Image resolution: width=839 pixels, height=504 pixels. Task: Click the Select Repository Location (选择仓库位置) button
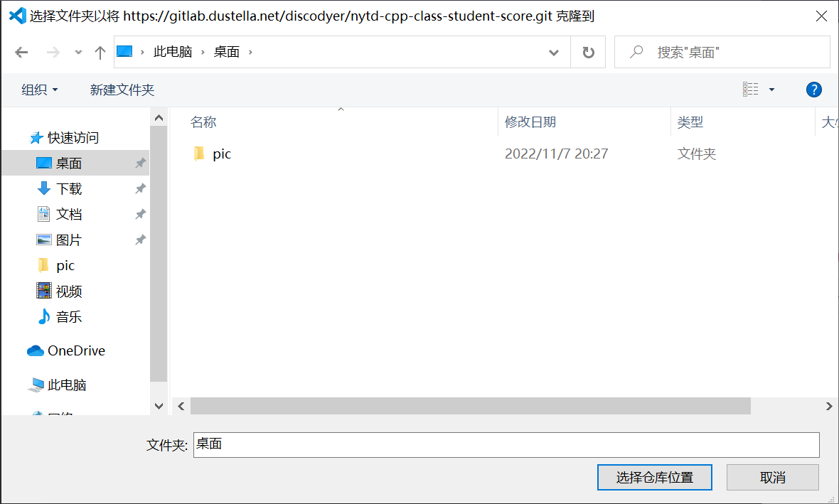(654, 478)
